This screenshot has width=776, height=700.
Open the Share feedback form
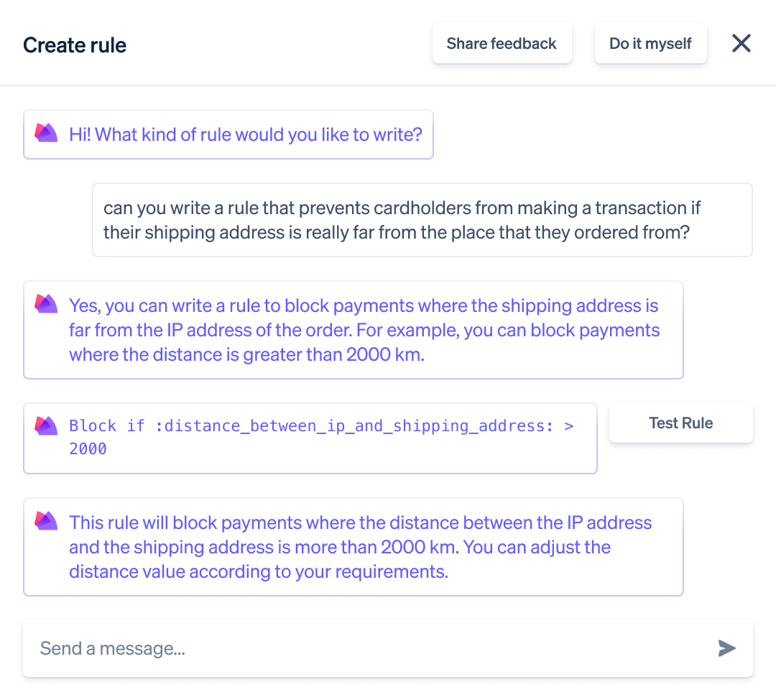point(502,44)
